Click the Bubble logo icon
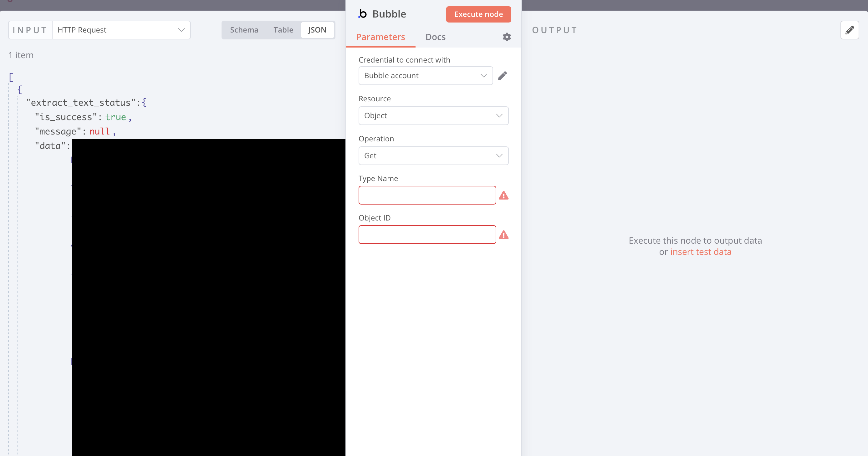The width and height of the screenshot is (868, 456). click(363, 14)
